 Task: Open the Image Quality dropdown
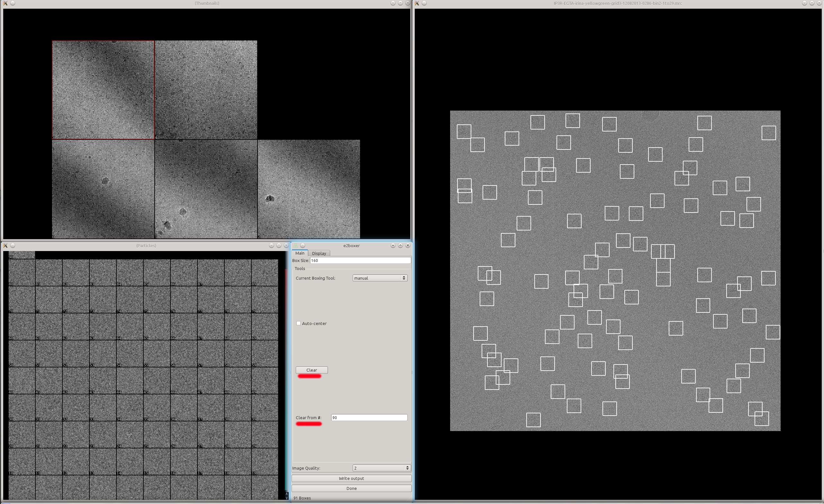(x=381, y=468)
